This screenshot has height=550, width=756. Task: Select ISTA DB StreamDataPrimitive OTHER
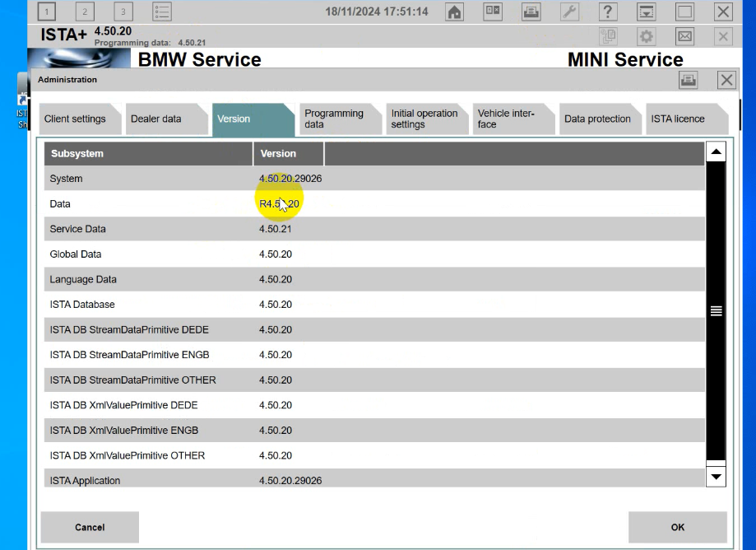point(132,380)
